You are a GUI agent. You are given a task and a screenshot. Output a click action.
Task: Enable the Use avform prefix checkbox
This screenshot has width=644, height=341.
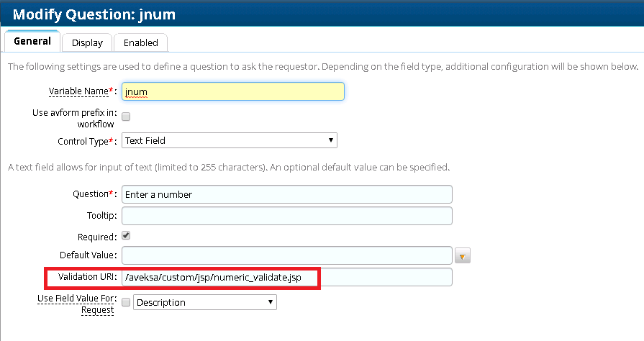pyautogui.click(x=126, y=116)
